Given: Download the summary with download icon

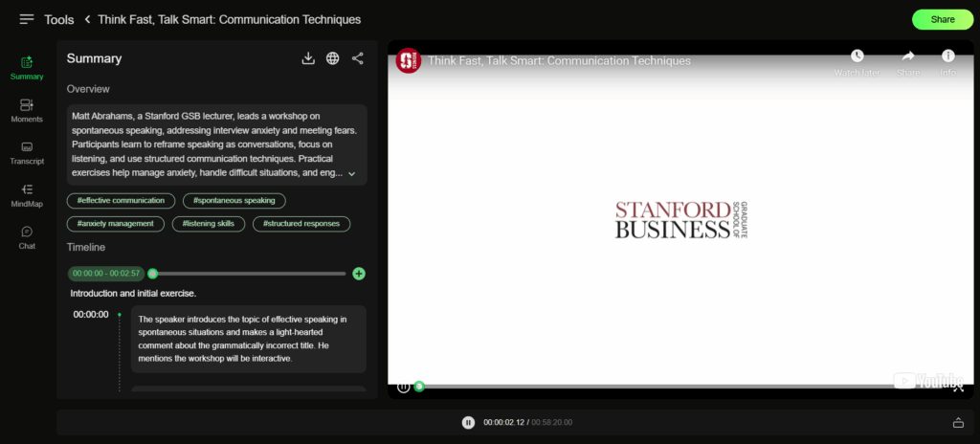Looking at the screenshot, I should pos(308,58).
